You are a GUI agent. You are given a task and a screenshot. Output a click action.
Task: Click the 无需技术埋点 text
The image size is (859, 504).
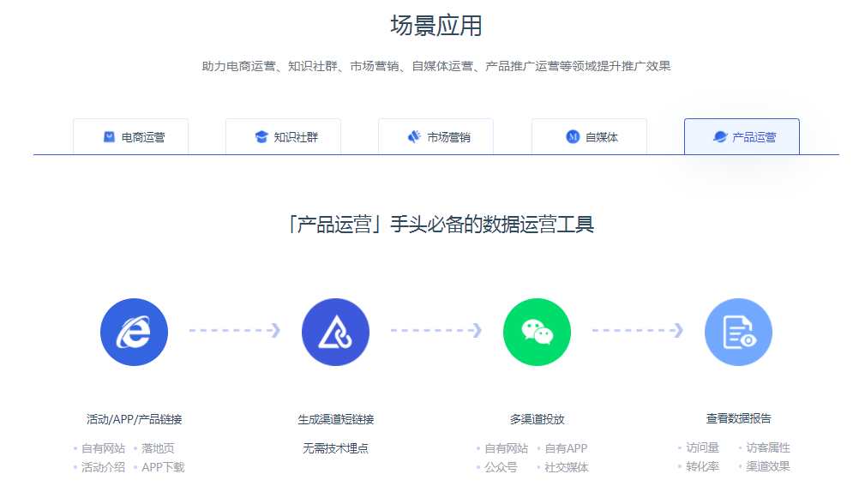336,448
